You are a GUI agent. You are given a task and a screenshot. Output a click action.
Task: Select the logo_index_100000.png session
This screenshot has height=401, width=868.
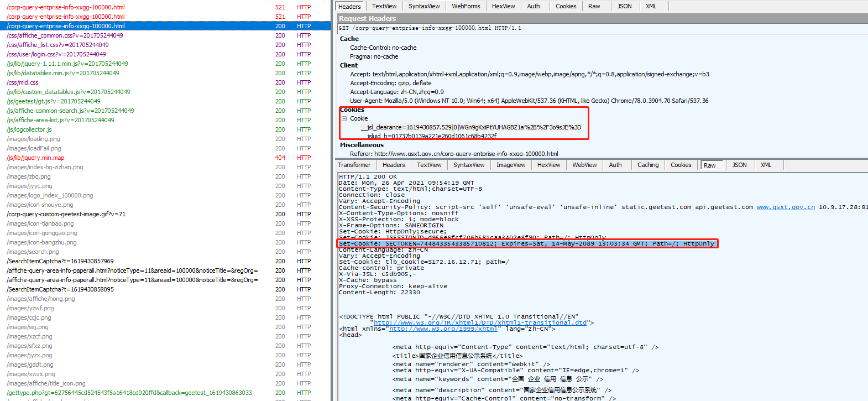point(165,195)
